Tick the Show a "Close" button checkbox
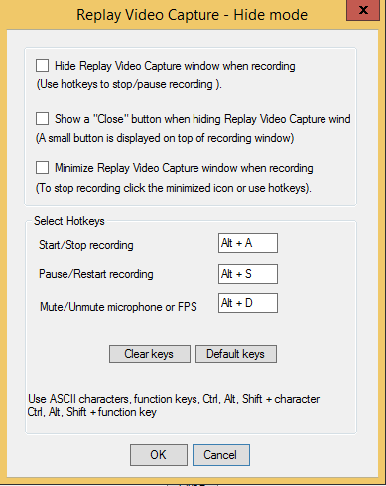This screenshot has height=486, width=386. click(x=42, y=118)
